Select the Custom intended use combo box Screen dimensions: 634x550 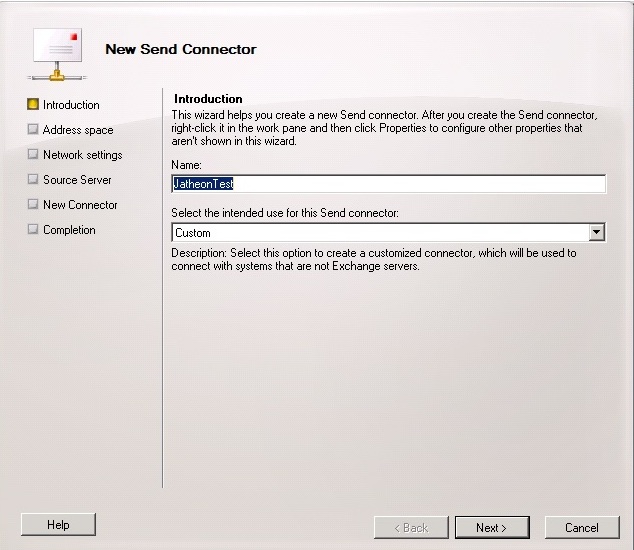pyautogui.click(x=389, y=233)
